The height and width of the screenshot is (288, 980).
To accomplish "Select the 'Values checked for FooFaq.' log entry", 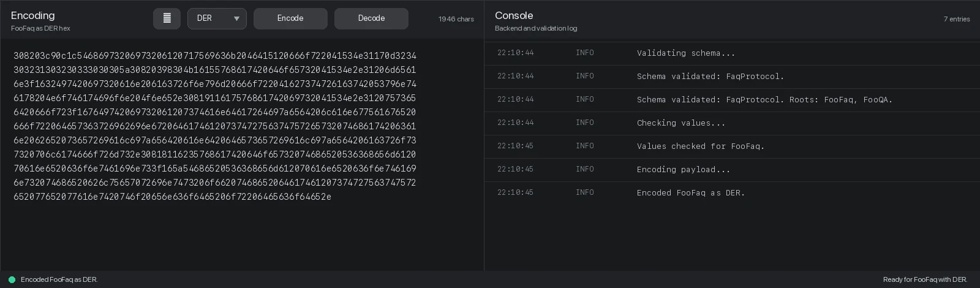I will (732, 146).
